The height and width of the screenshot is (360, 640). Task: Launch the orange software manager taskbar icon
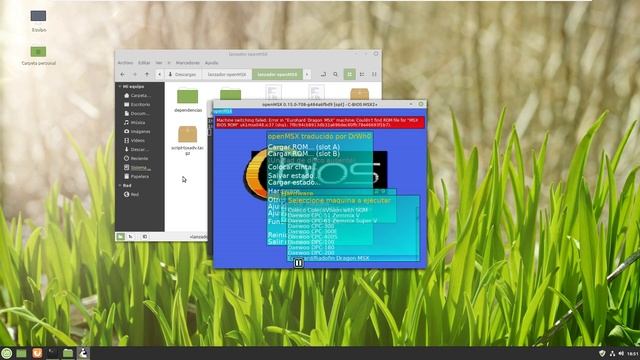(x=37, y=353)
